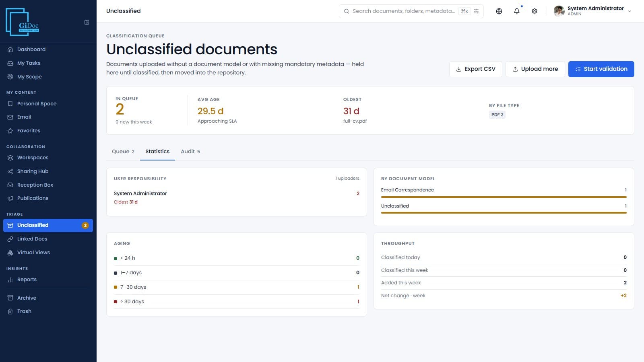This screenshot has height=362, width=644.
Task: Click the ⌘K shortcut badge
Action: (x=464, y=11)
